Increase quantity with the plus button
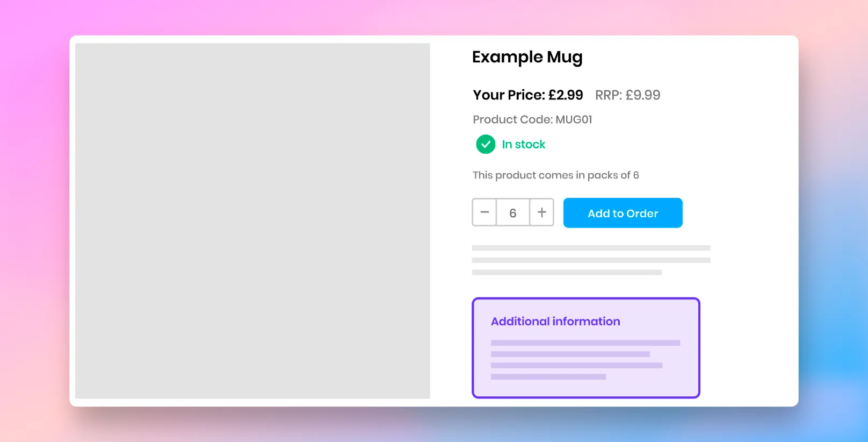Image resolution: width=868 pixels, height=442 pixels. pyautogui.click(x=542, y=212)
